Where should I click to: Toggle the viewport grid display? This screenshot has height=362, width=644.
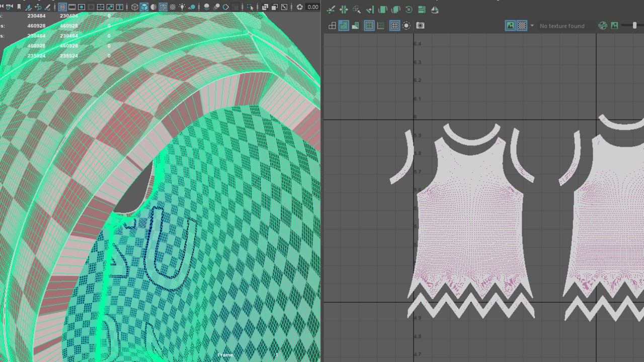[62, 7]
